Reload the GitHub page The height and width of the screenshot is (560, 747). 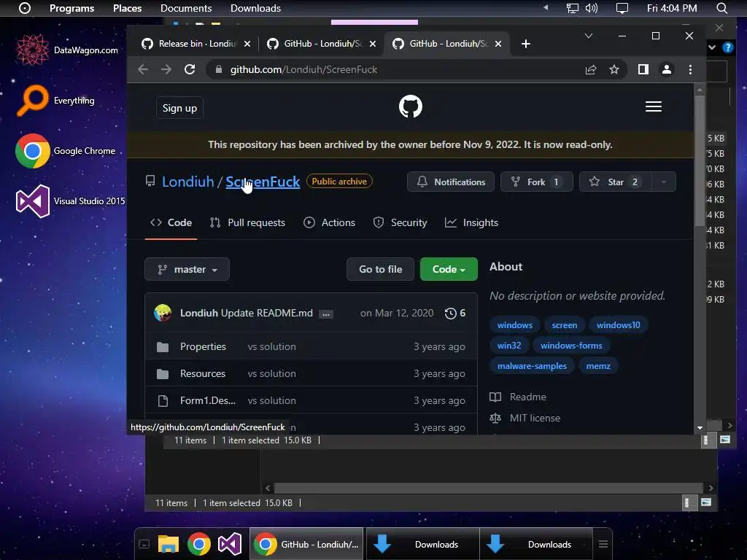pyautogui.click(x=190, y=69)
